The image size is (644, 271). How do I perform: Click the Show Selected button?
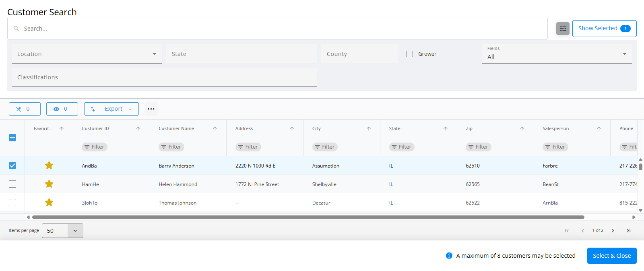tap(604, 29)
